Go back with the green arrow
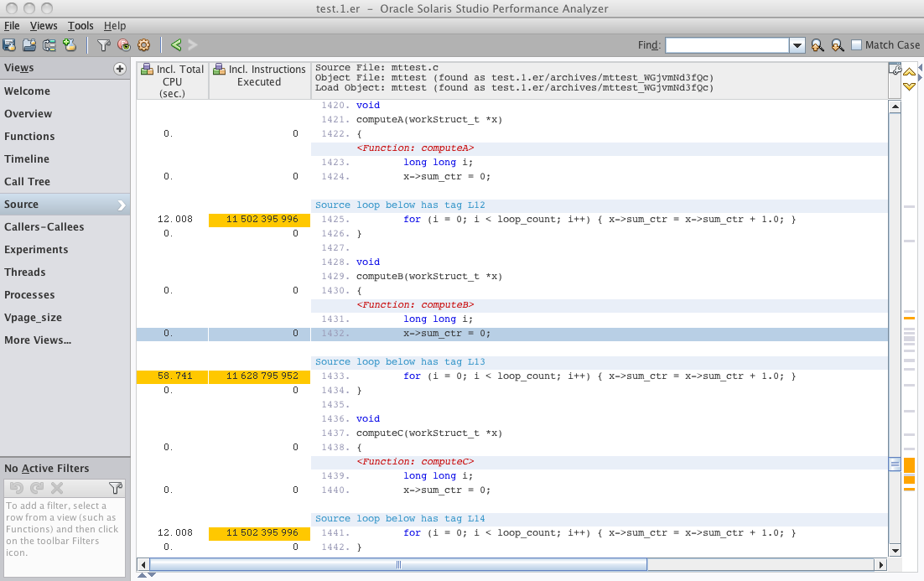 [176, 45]
